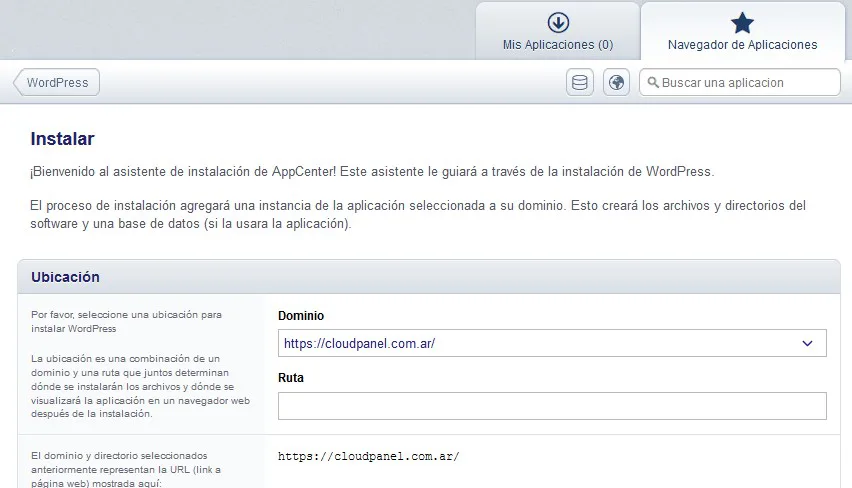
Task: Go back using the WordPress breadcrumb button
Action: pos(57,82)
